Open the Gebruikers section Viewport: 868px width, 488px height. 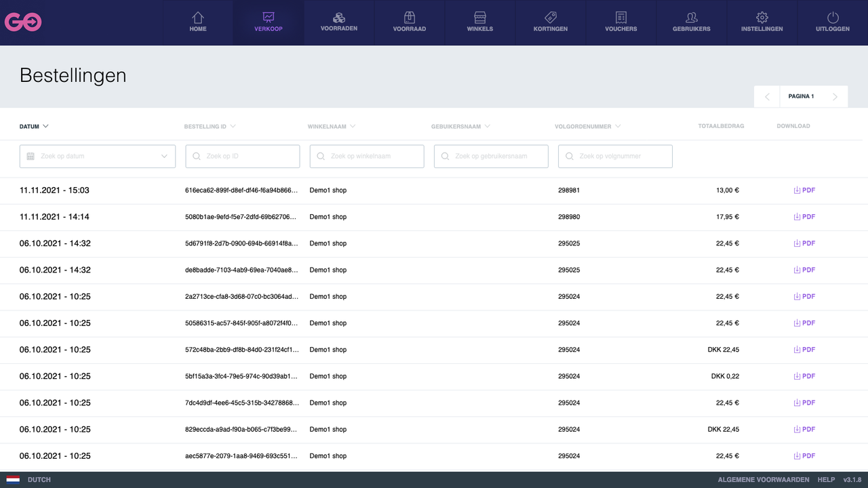click(692, 22)
